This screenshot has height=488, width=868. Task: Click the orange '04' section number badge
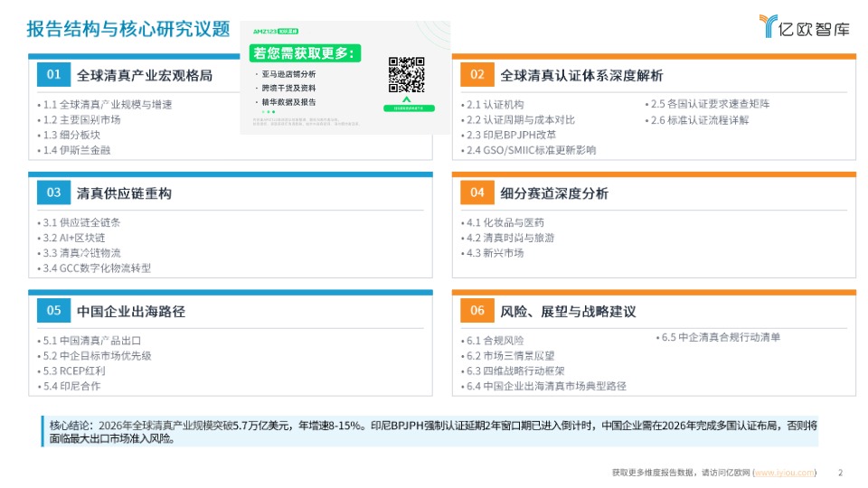coord(477,192)
